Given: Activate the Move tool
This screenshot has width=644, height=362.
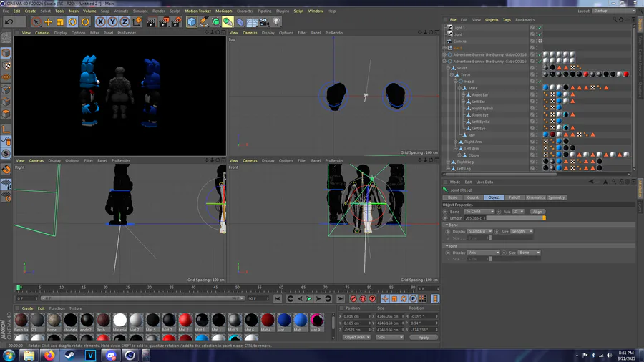Looking at the screenshot, I should [x=48, y=21].
